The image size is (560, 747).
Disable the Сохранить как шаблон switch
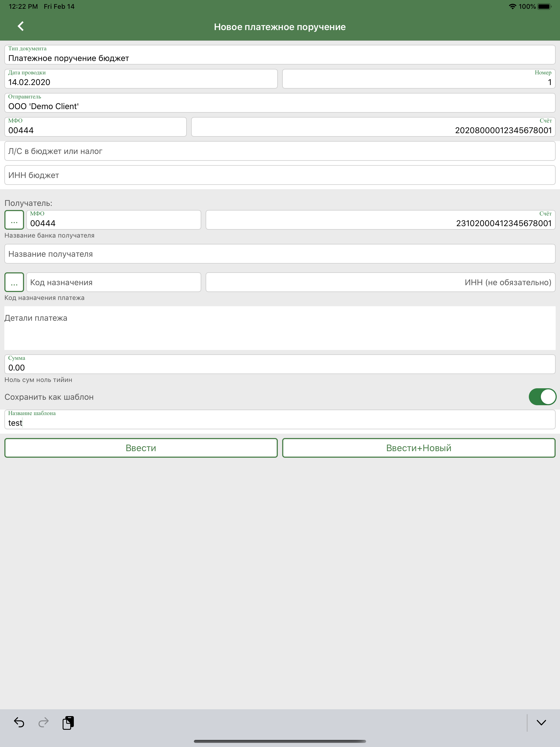542,396
